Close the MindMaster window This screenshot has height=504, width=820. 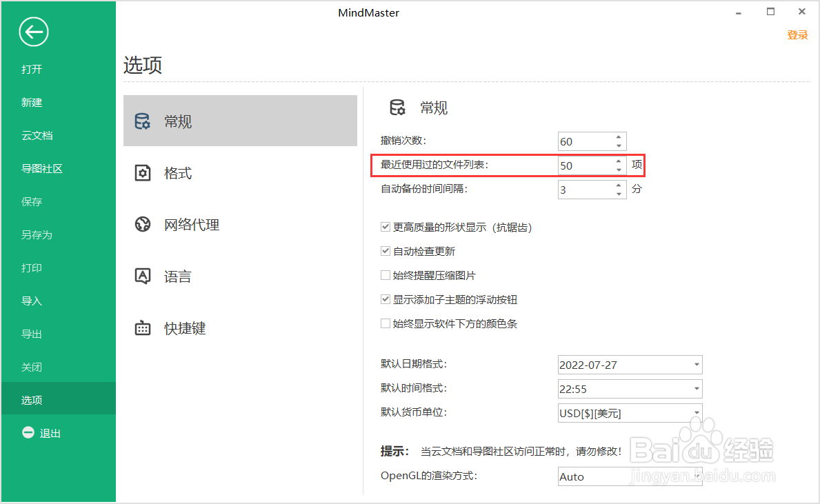[x=801, y=12]
